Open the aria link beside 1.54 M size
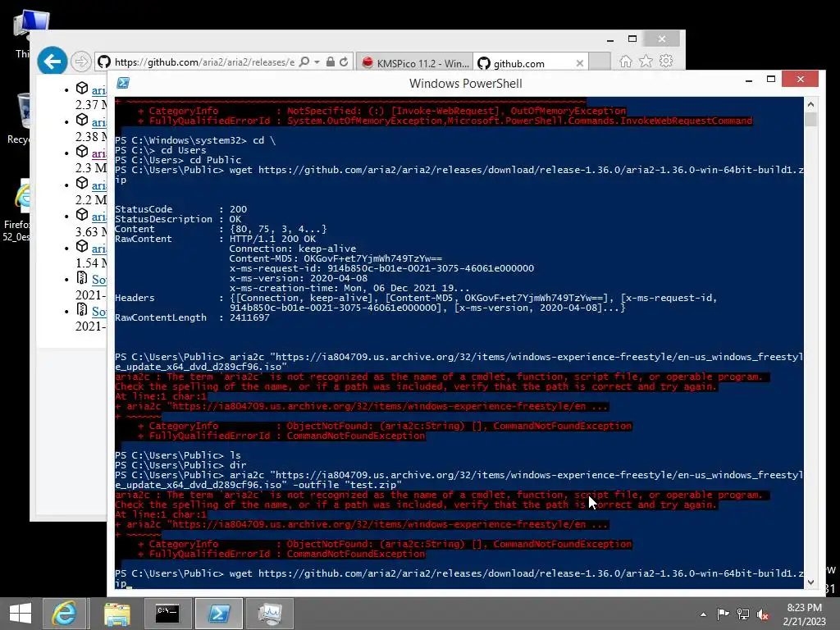Image resolution: width=840 pixels, height=630 pixels. click(x=99, y=249)
